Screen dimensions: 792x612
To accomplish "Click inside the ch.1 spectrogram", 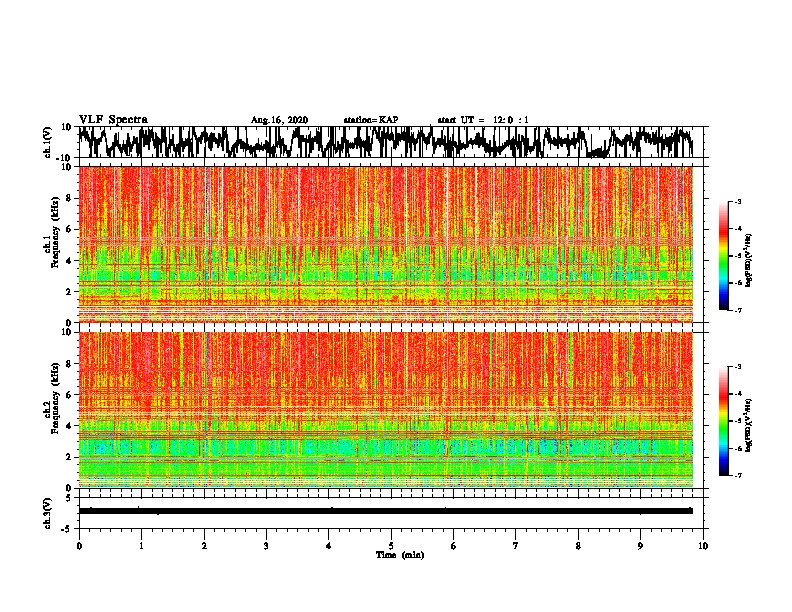I will (x=386, y=244).
